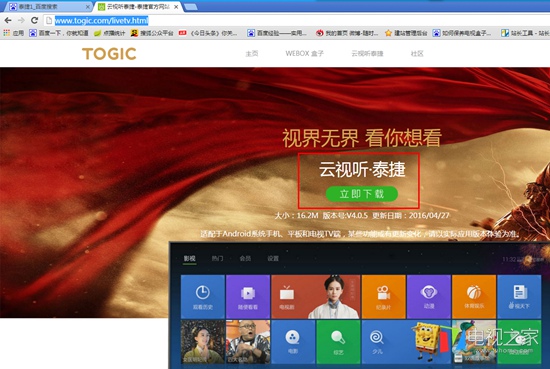The width and height of the screenshot is (550, 369).
Task: Click the green 立即下载 download button
Action: [x=362, y=194]
